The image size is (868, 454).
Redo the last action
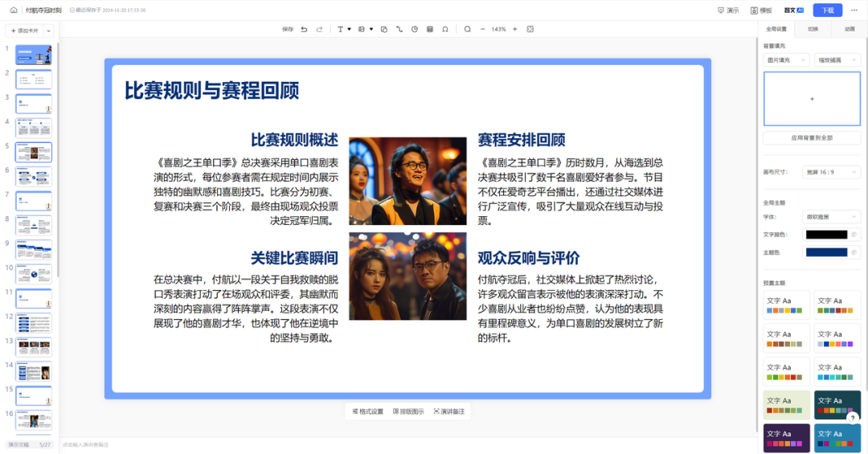tap(319, 30)
